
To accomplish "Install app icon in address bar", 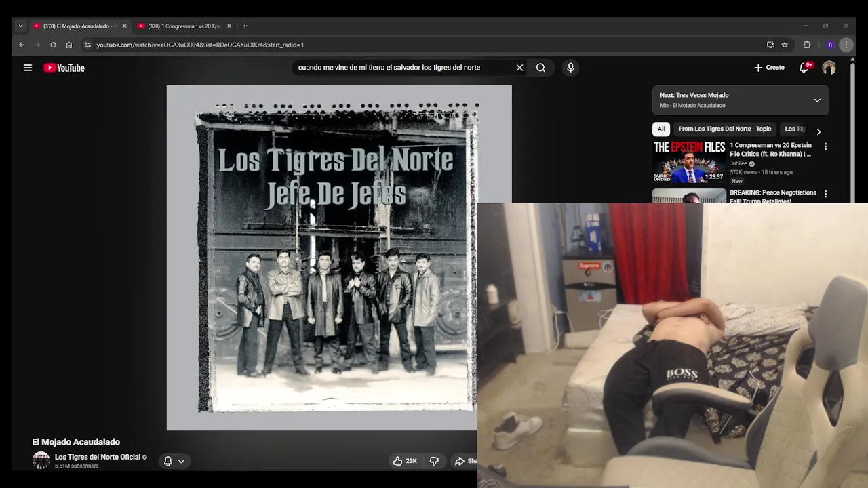I will click(770, 45).
